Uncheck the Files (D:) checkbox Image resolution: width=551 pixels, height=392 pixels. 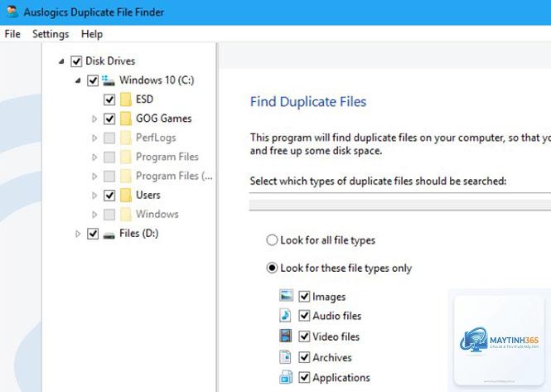tap(93, 234)
